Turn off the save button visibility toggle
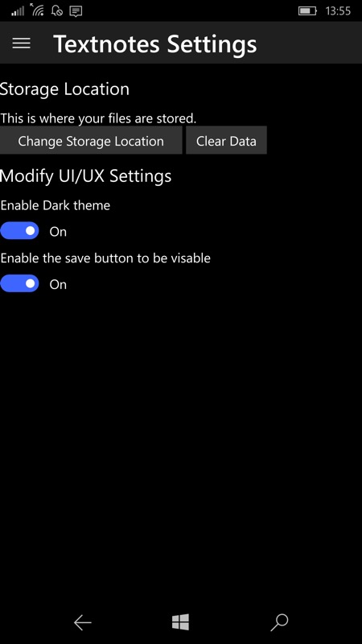 click(19, 284)
